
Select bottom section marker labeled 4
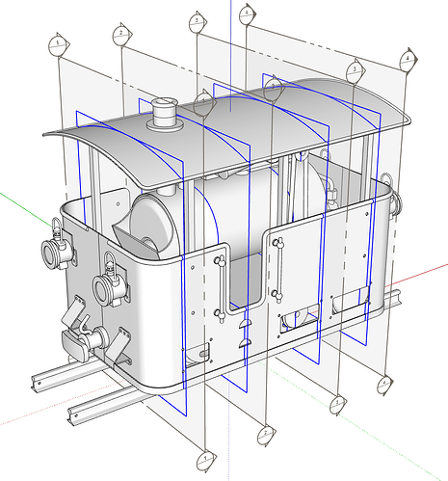click(x=384, y=385)
